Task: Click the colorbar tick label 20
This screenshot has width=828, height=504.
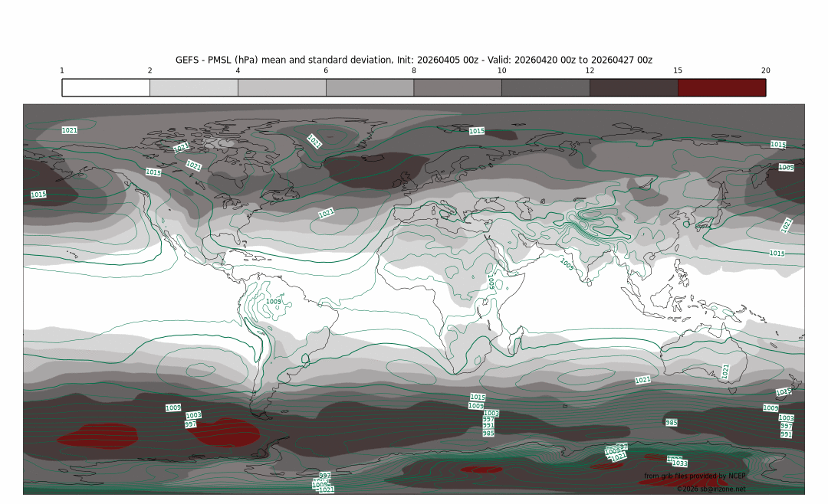Action: (x=765, y=70)
